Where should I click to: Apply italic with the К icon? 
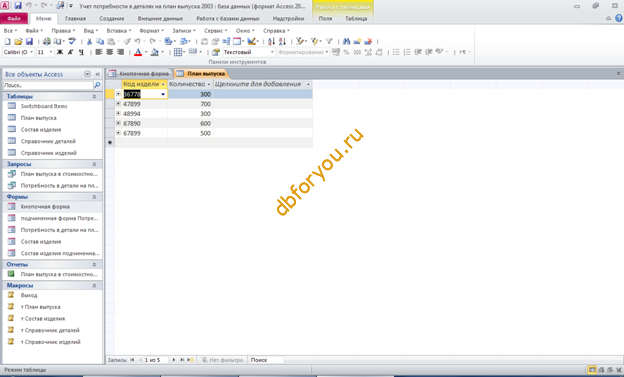point(70,52)
